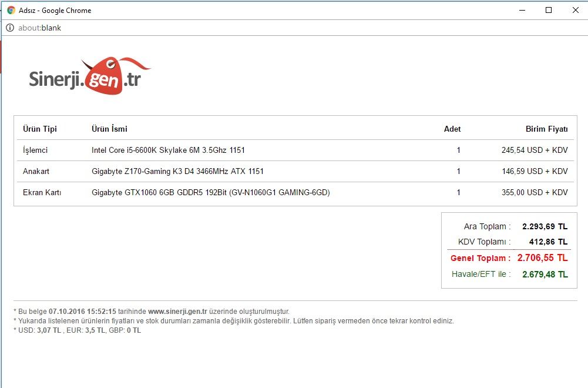Select the İşlemci product type cell
Screen dimensions: 588x388
35,150
